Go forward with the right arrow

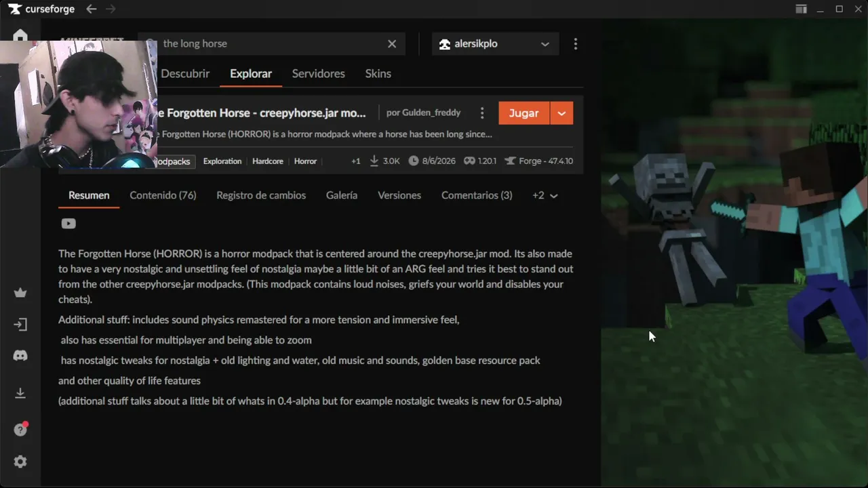coord(111,9)
